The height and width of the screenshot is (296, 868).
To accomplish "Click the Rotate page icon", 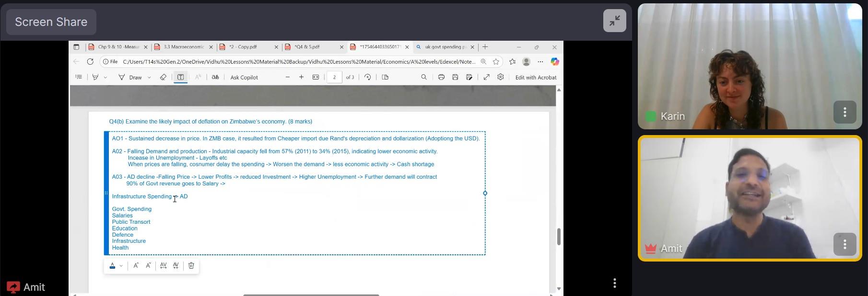I will 367,77.
